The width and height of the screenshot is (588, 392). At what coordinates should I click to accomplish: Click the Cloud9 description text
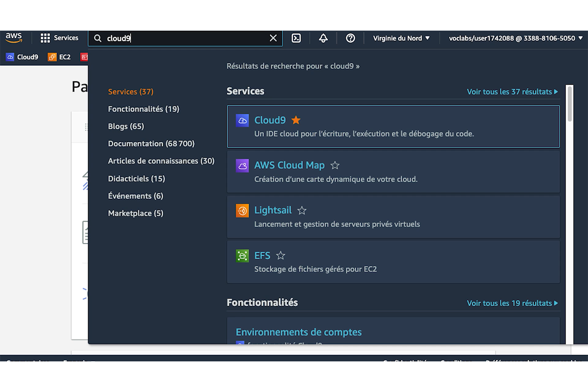(364, 134)
